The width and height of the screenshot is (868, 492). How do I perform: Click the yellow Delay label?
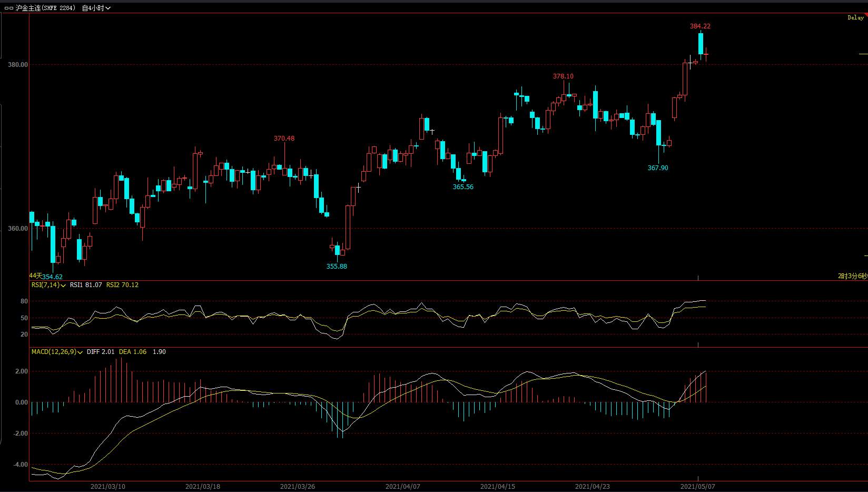click(855, 18)
